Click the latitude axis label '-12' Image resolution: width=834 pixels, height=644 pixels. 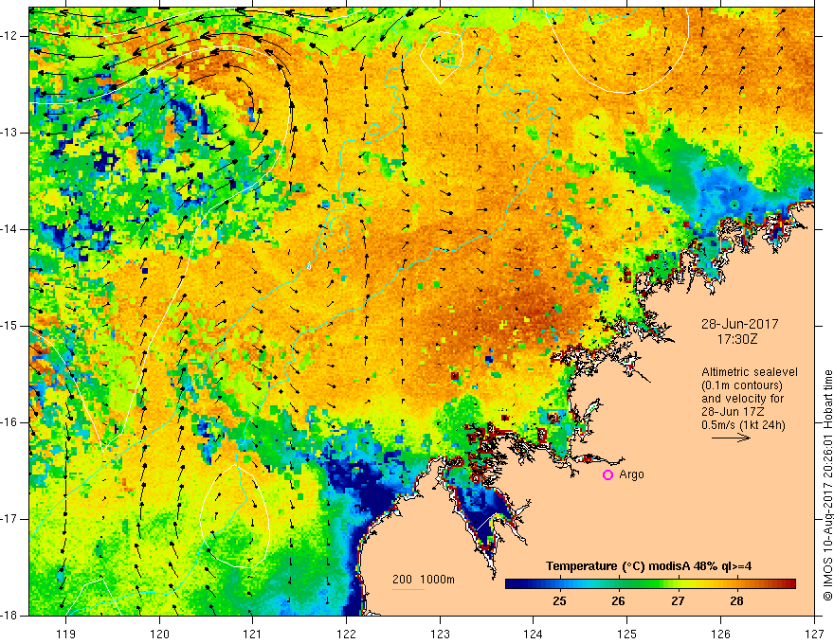9,36
